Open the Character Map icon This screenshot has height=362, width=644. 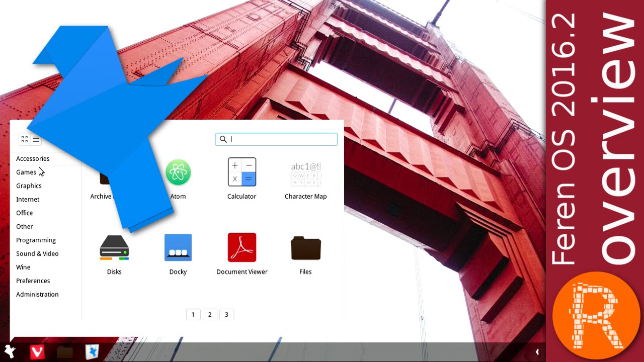pyautogui.click(x=306, y=174)
